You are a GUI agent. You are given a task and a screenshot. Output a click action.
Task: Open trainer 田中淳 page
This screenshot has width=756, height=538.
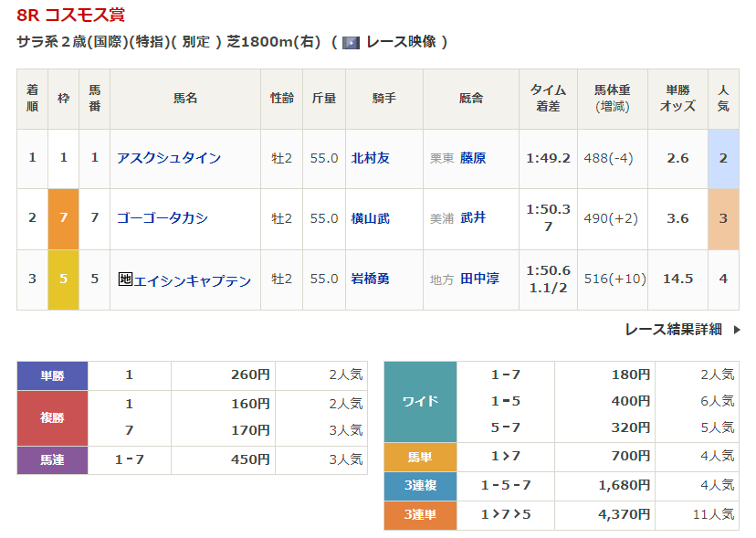[479, 279]
